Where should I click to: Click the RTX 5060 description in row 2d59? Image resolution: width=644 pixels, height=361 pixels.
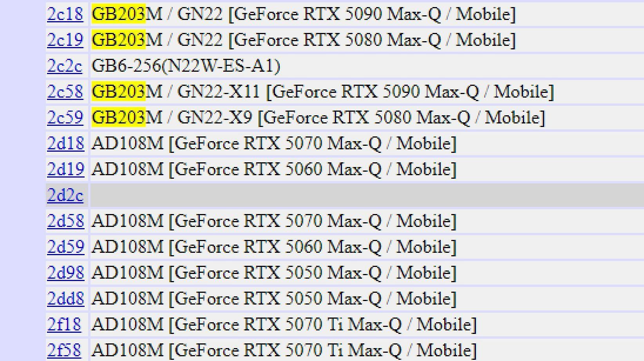click(x=274, y=247)
